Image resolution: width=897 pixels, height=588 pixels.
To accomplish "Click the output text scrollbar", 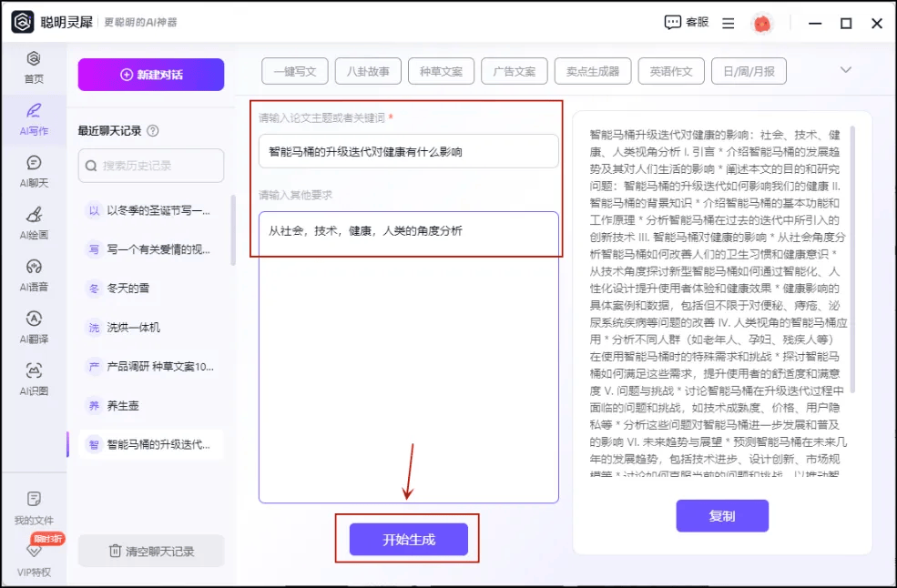I will (x=852, y=255).
